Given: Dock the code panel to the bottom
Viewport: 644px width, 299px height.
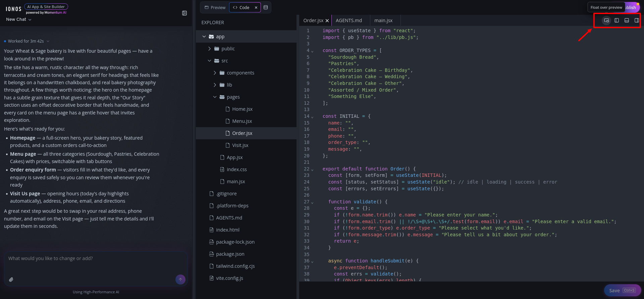Looking at the screenshot, I should point(627,20).
